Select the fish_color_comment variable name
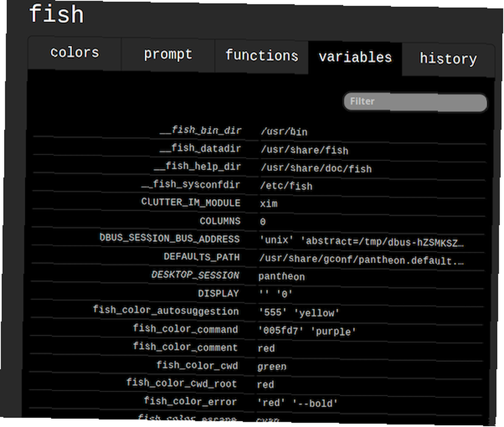This screenshot has width=504, height=427. point(185,347)
